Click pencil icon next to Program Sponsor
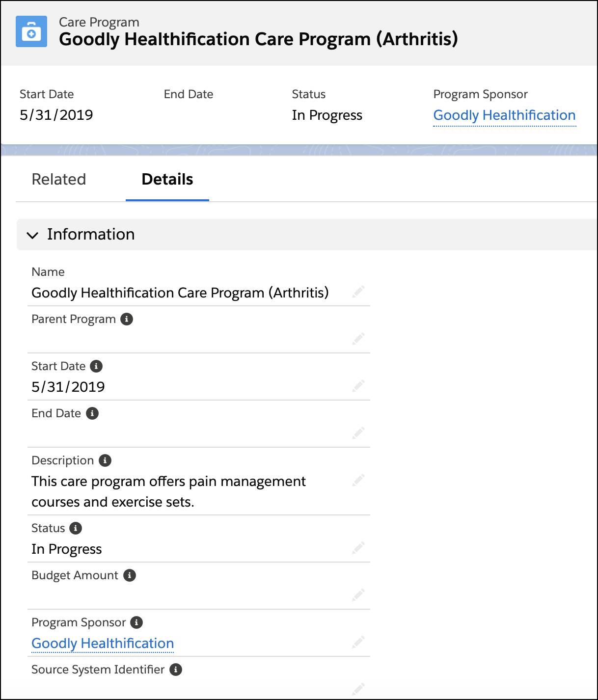 [358, 642]
